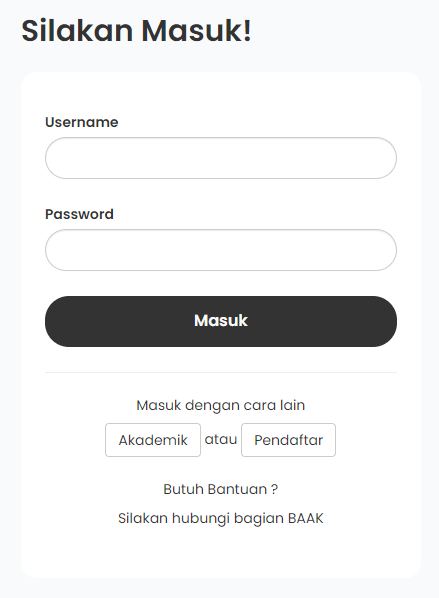This screenshot has width=439, height=598.
Task: Click the divider line below the Masuk button
Action: click(221, 372)
